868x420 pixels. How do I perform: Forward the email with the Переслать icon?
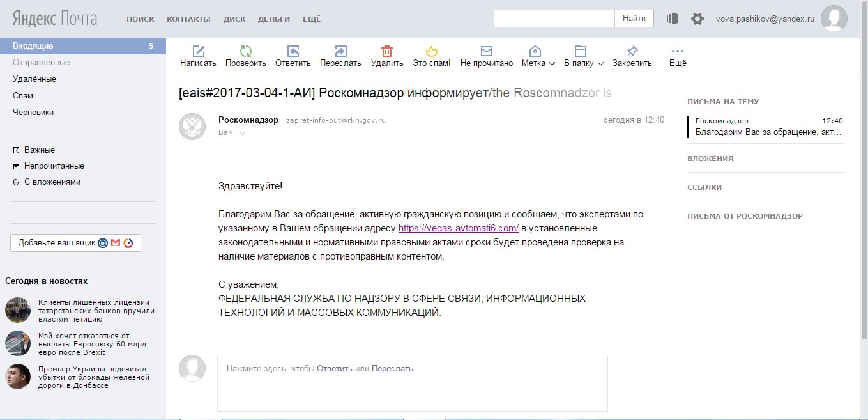(340, 52)
